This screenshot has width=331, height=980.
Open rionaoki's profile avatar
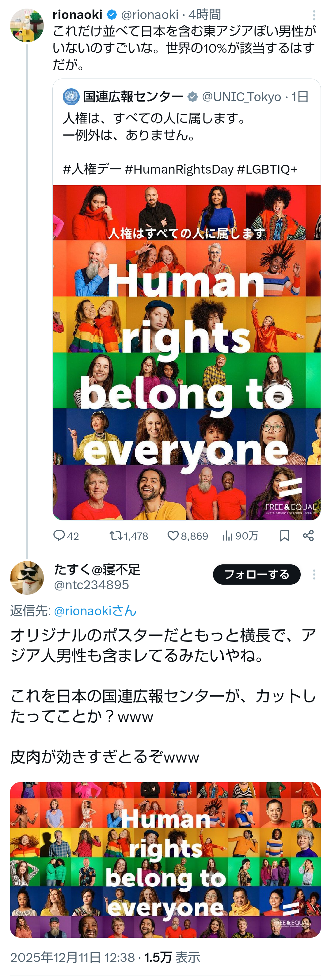(27, 25)
